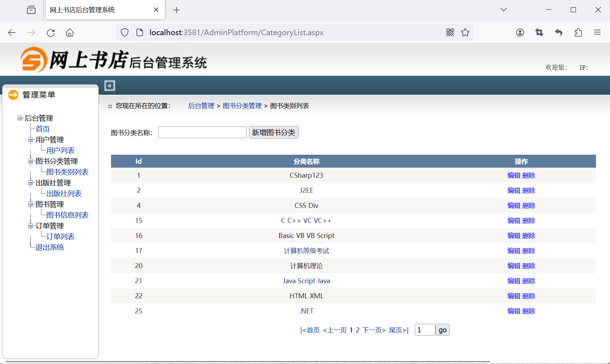
Task: Focus the 图书分类名称 text field
Action: pos(202,132)
